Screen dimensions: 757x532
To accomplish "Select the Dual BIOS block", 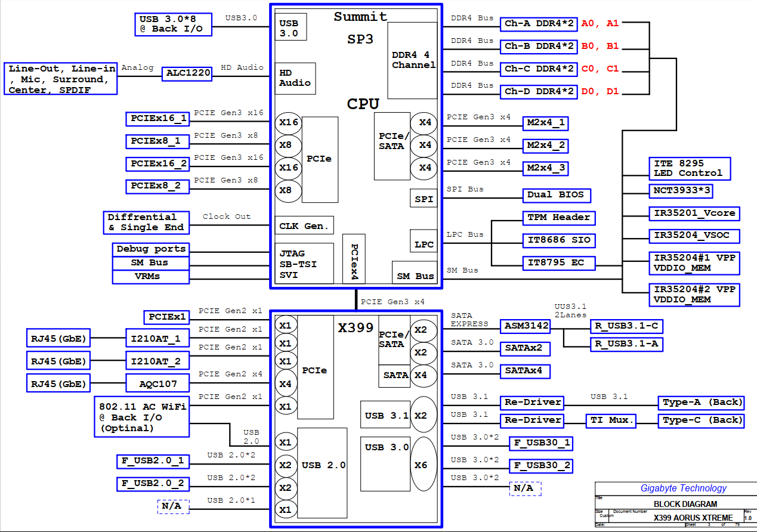I will (x=557, y=195).
